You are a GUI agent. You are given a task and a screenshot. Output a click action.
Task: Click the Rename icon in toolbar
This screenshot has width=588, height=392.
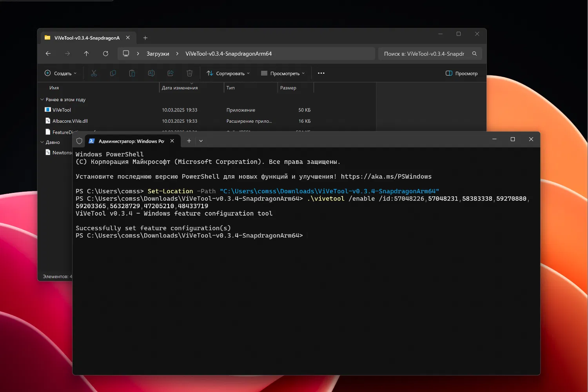click(151, 73)
